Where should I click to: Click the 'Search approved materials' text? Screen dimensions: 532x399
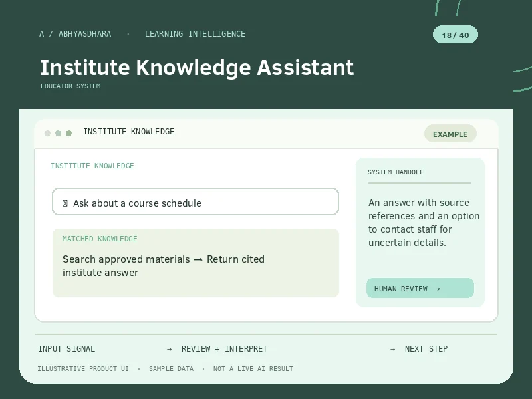[163, 265]
